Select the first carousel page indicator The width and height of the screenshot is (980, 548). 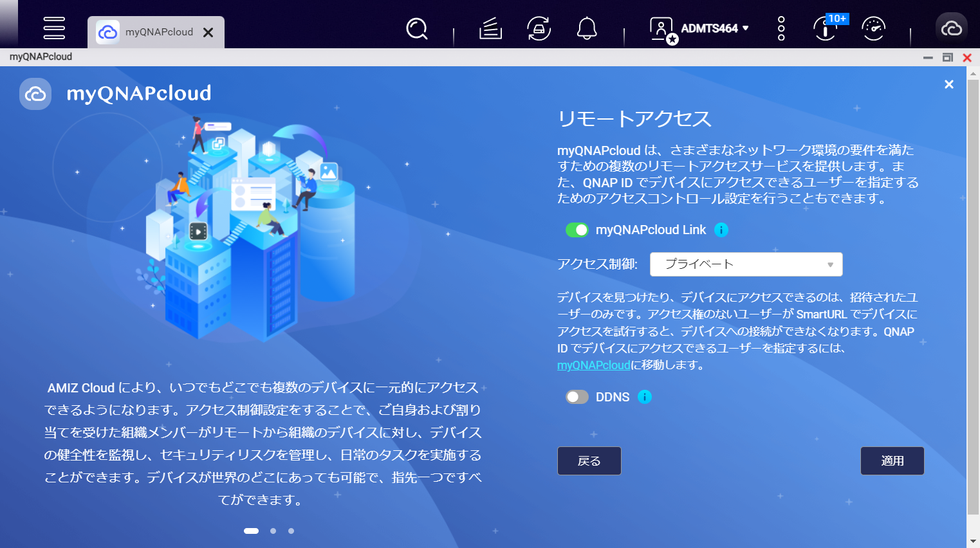(251, 531)
